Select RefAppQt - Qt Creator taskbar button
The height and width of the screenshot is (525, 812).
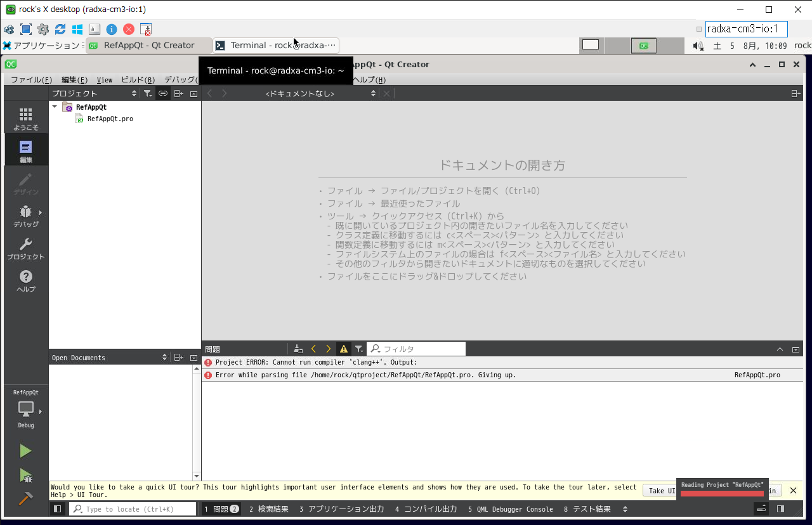pyautogui.click(x=149, y=45)
